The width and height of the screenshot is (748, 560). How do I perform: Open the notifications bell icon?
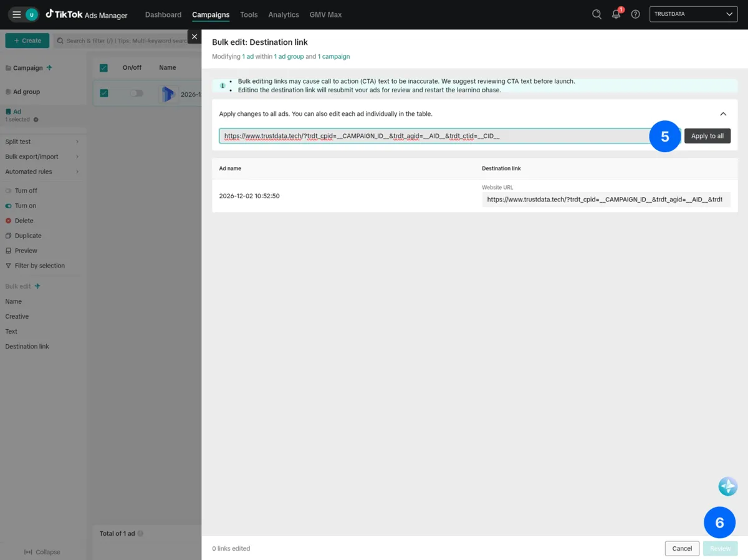616,14
